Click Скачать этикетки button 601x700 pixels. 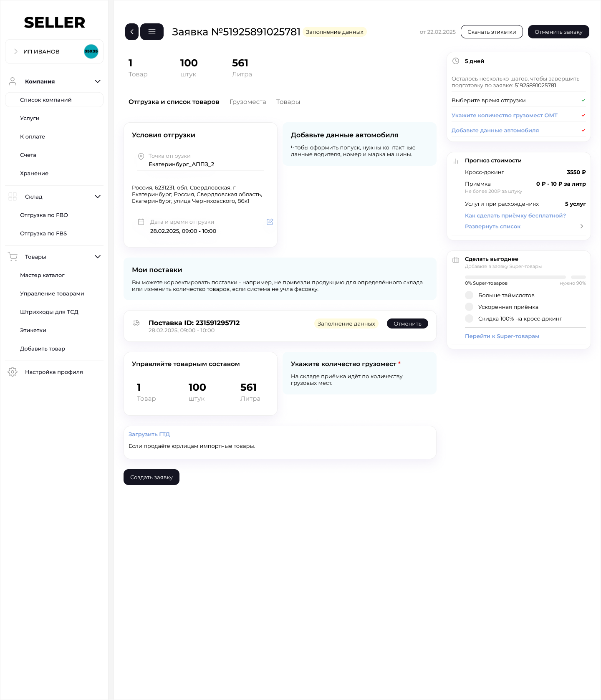click(492, 32)
